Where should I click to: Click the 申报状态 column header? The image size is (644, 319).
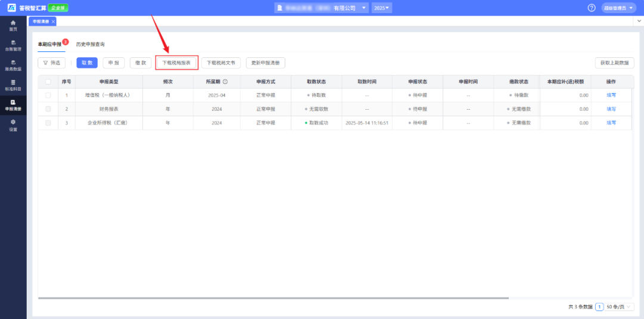417,82
